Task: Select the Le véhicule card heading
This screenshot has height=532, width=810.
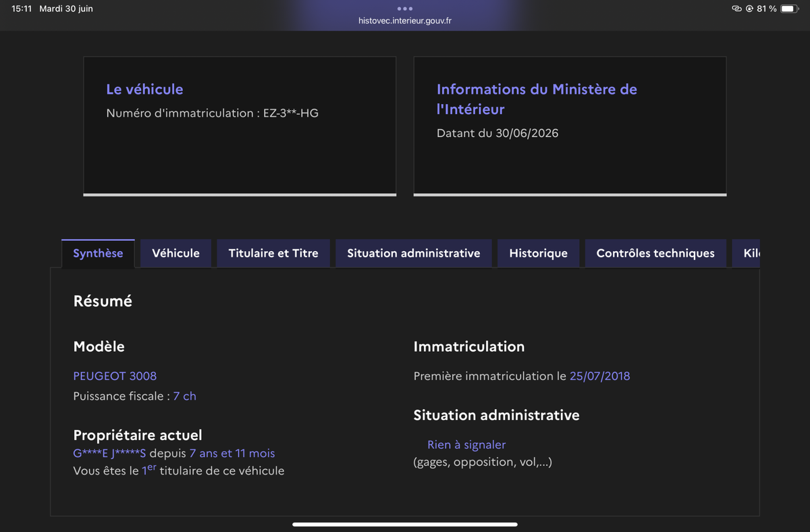Action: pyautogui.click(x=144, y=89)
